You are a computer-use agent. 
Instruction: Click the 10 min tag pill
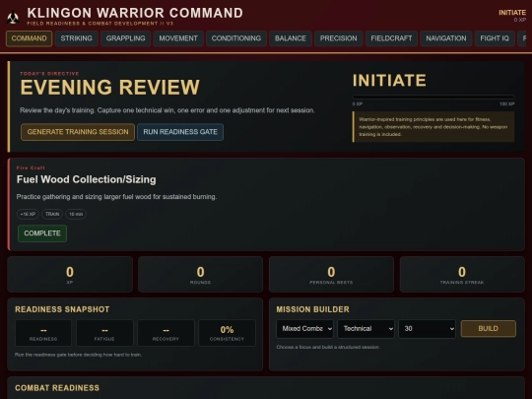[x=76, y=214]
